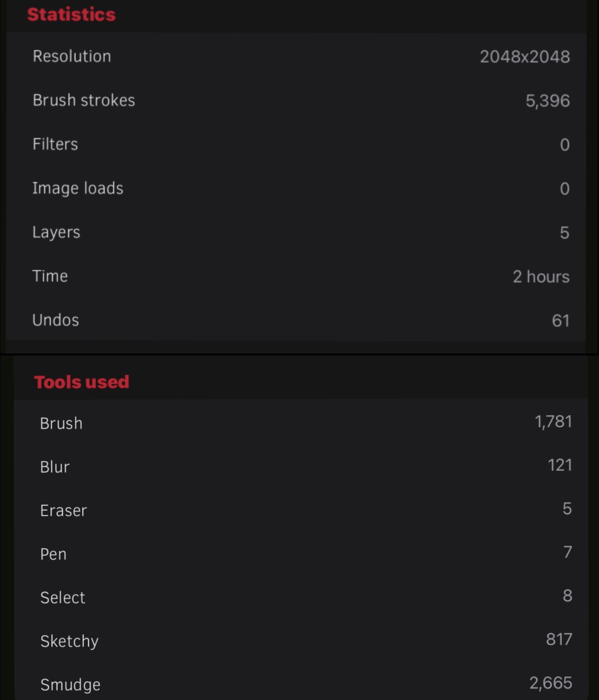Select the Resolution label
Viewport: 599px width, 700px height.
[x=72, y=56]
